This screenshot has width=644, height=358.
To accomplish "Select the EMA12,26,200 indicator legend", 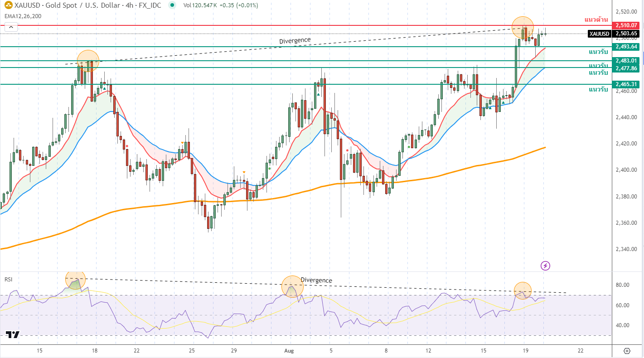I will point(23,16).
